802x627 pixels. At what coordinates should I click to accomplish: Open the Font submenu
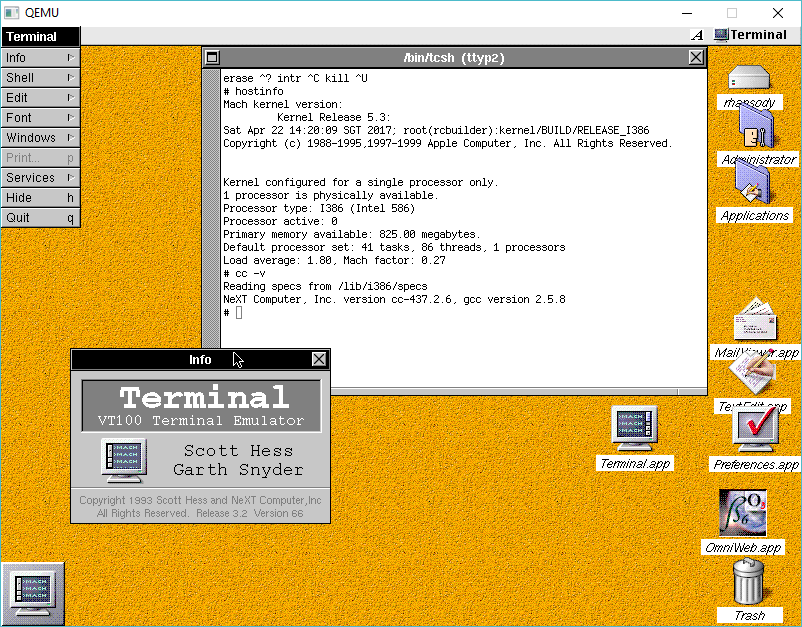[x=40, y=118]
